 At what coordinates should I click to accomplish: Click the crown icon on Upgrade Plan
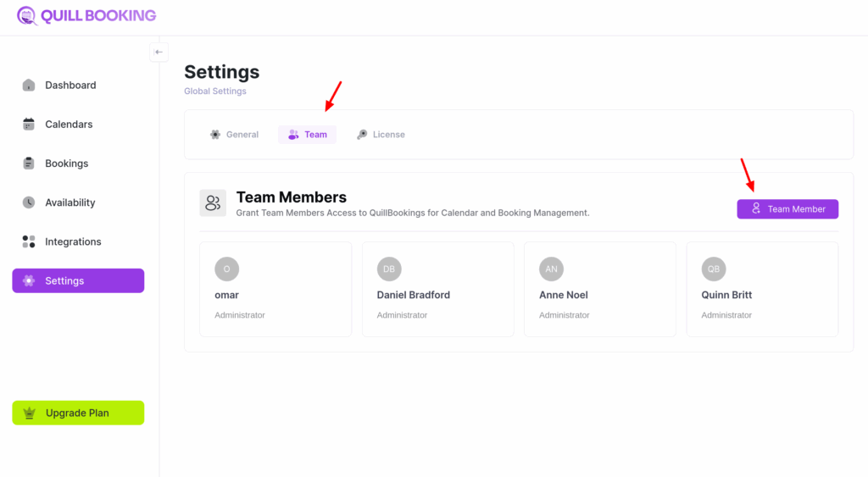[x=31, y=413]
